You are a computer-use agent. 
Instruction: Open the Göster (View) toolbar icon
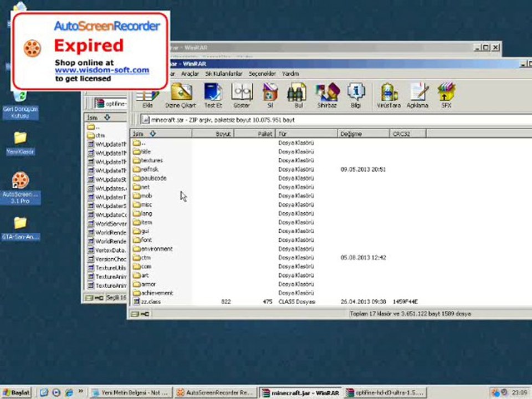242,96
